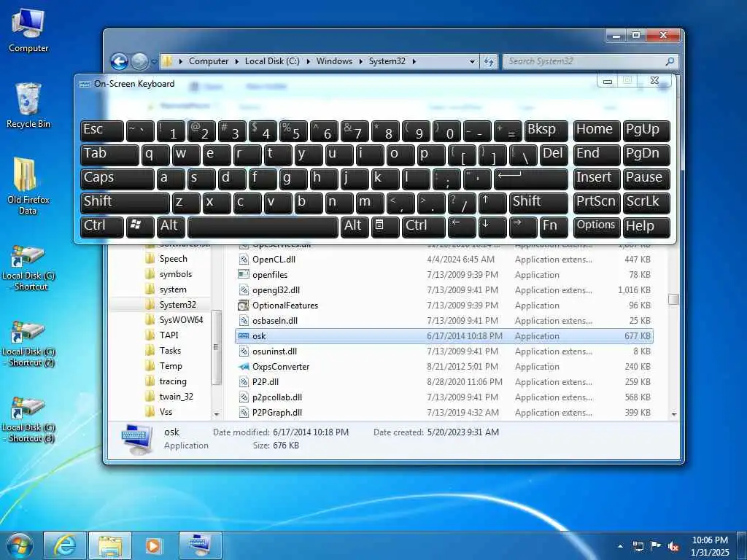This screenshot has height=560, width=747.
Task: Select the osk application file row
Action: pyautogui.click(x=444, y=336)
